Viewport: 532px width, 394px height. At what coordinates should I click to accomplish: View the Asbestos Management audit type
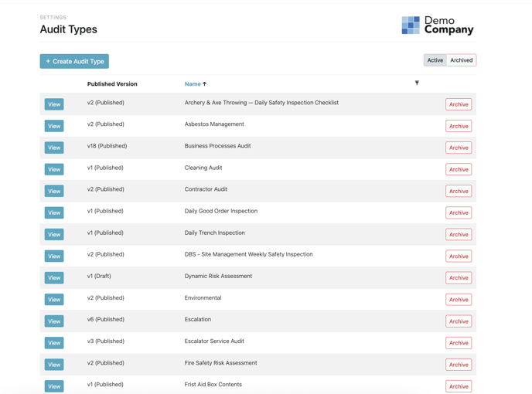pyautogui.click(x=54, y=126)
